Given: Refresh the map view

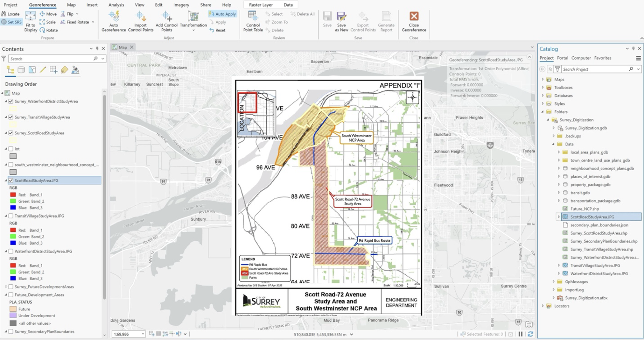Looking at the screenshot, I should (530, 334).
